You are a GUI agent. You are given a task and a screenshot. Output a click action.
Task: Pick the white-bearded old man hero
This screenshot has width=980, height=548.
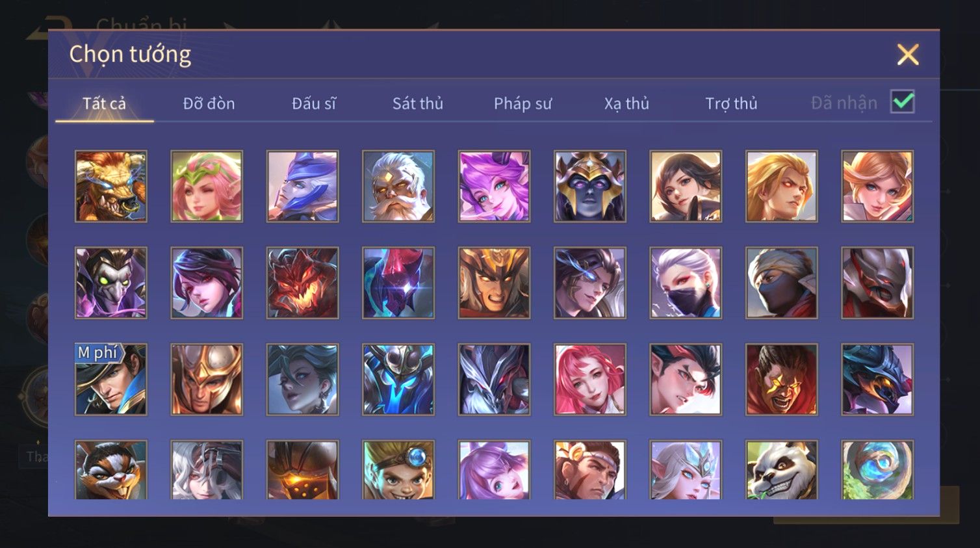pos(398,187)
